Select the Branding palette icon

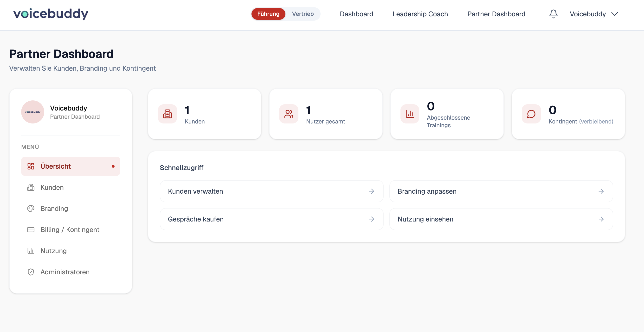click(31, 209)
